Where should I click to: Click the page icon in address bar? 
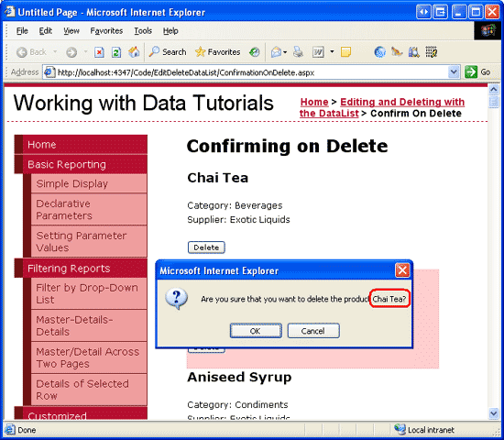click(49, 72)
